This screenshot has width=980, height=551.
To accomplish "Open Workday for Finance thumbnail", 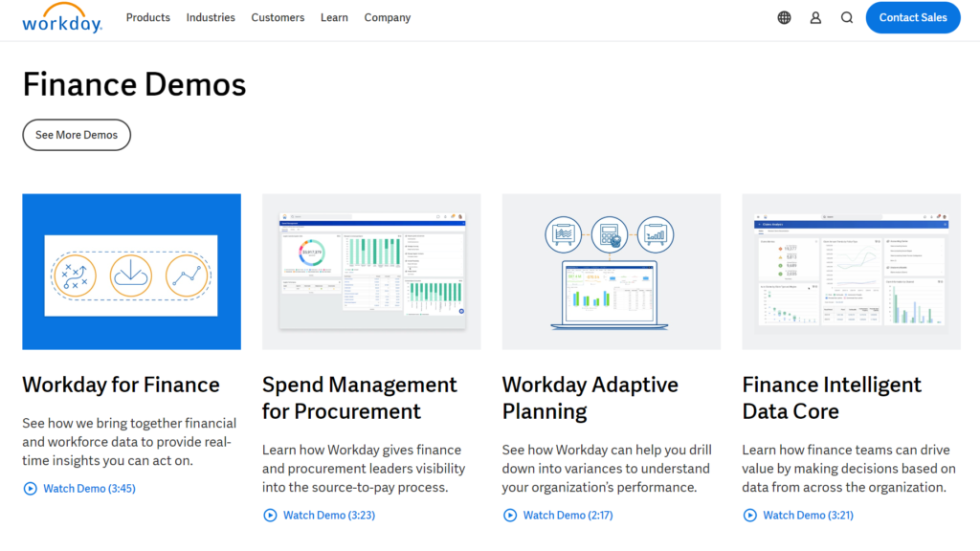I will (x=131, y=272).
